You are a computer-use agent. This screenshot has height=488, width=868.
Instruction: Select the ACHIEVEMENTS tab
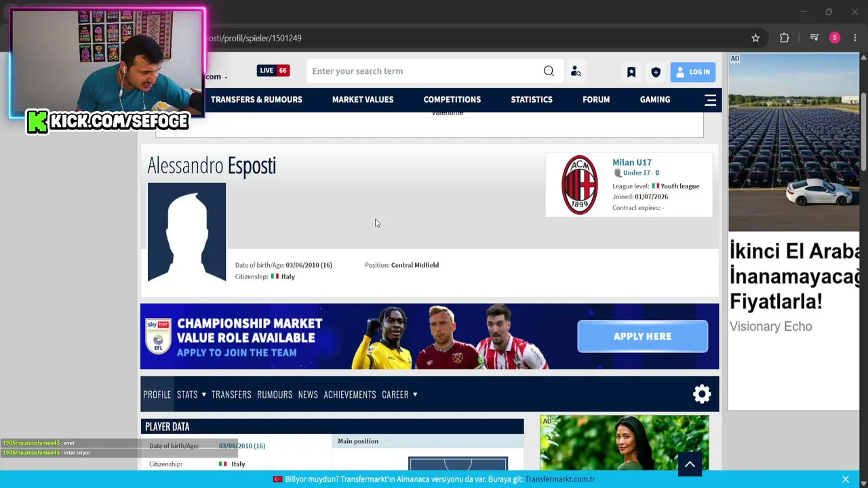tap(350, 394)
